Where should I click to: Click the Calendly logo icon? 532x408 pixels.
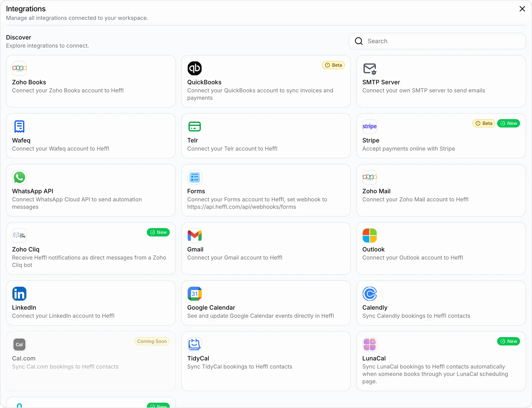tap(369, 294)
